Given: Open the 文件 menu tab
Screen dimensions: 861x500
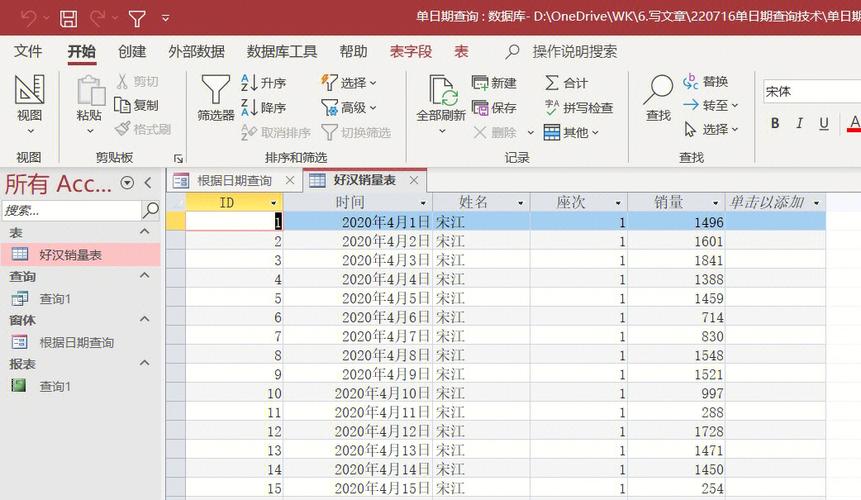Looking at the screenshot, I should point(27,52).
